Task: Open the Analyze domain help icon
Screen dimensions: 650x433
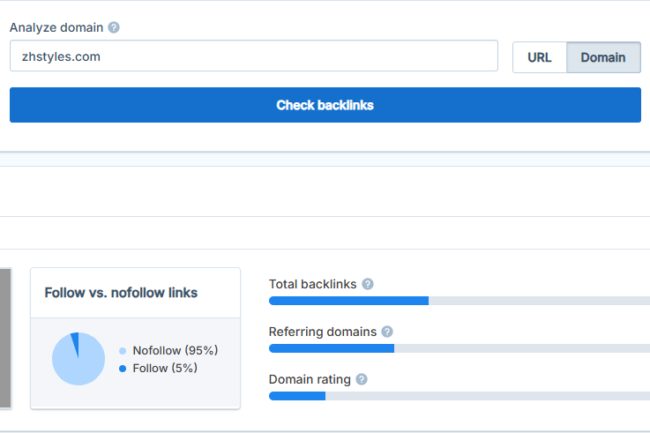Action: pyautogui.click(x=114, y=28)
